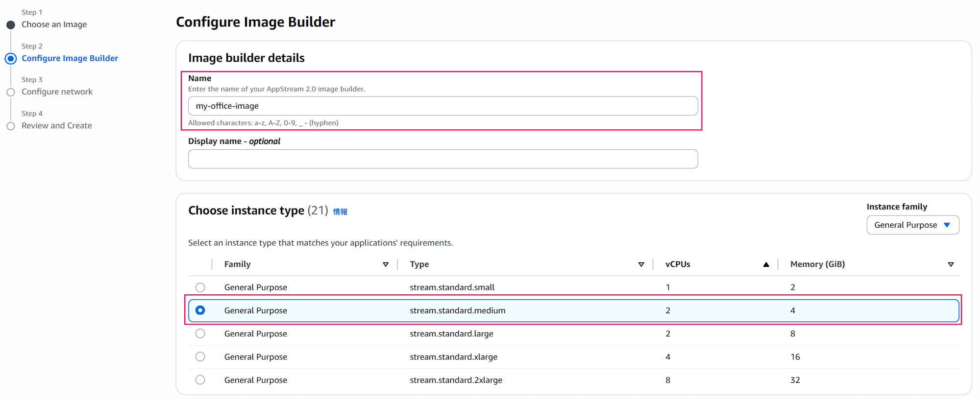Open the Configure network step
The image size is (980, 399).
pos(57,92)
